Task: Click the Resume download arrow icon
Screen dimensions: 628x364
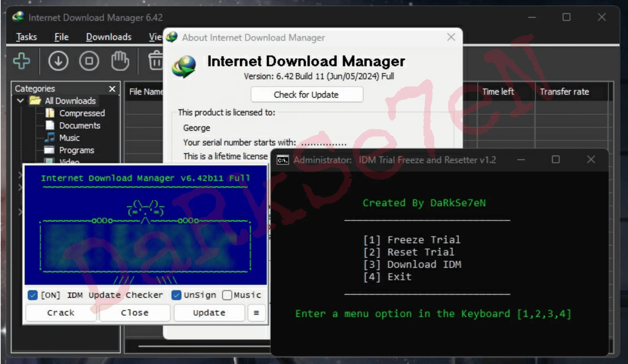Action: (x=58, y=61)
